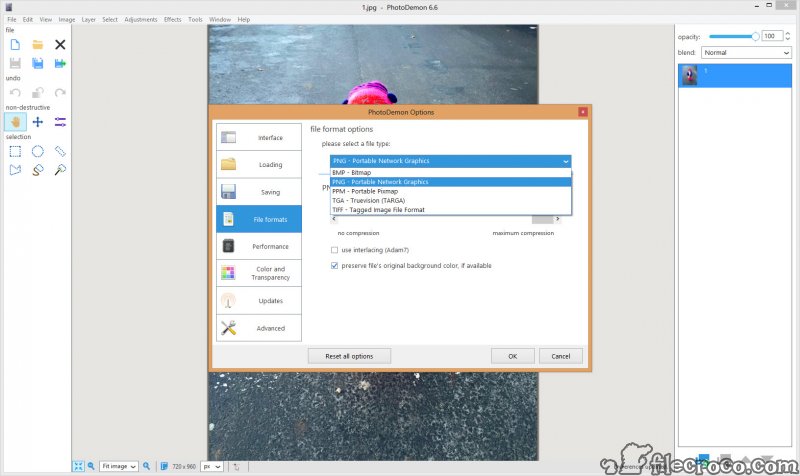Screen dimensions: 800x476
Task: Click the zoom in magnifier icon
Action: 146,466
